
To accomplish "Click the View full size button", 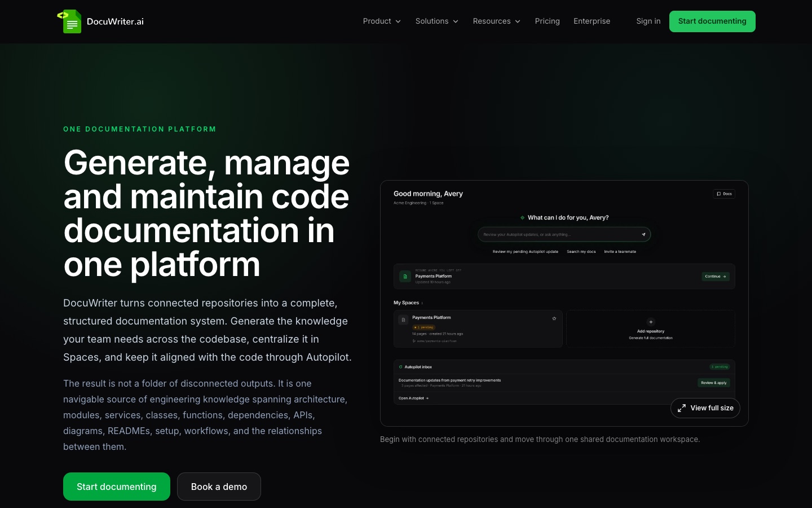I will point(705,408).
